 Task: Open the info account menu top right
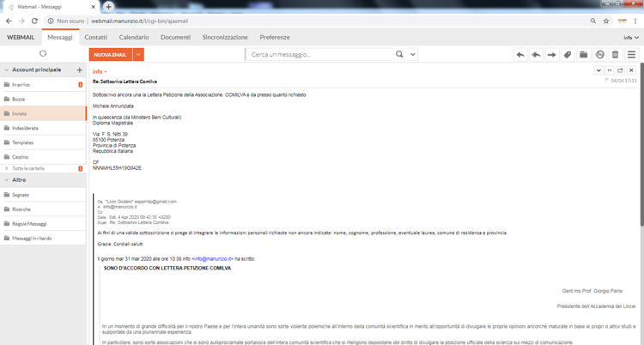point(631,38)
